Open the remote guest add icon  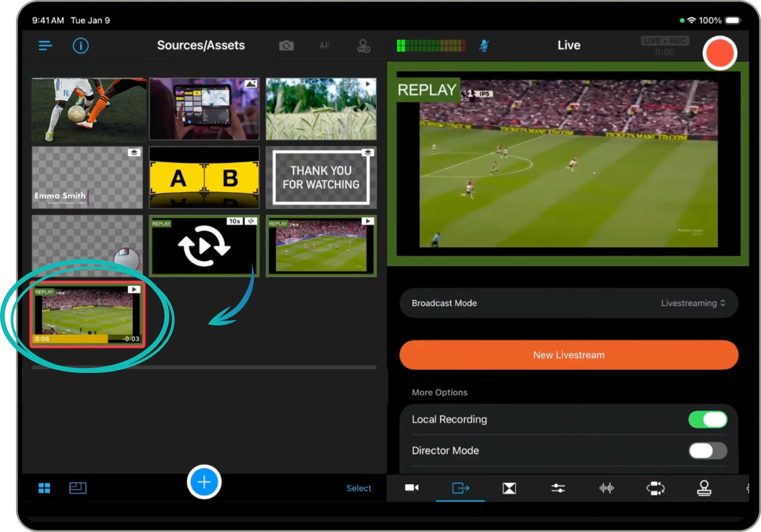coord(363,46)
